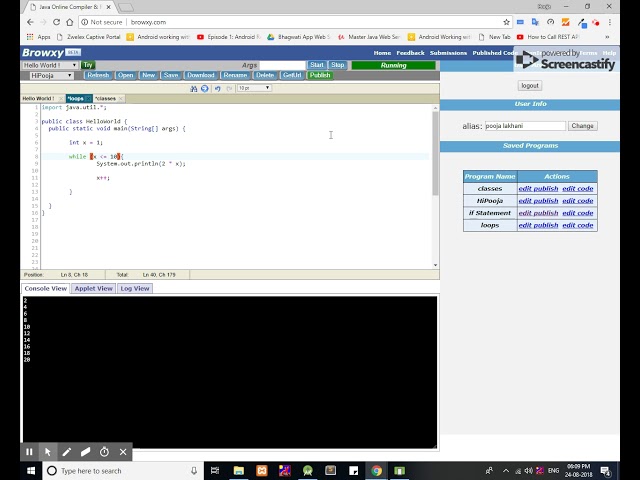The height and width of the screenshot is (480, 640).
Task: Bookmark this page with the star icon
Action: 506,22
